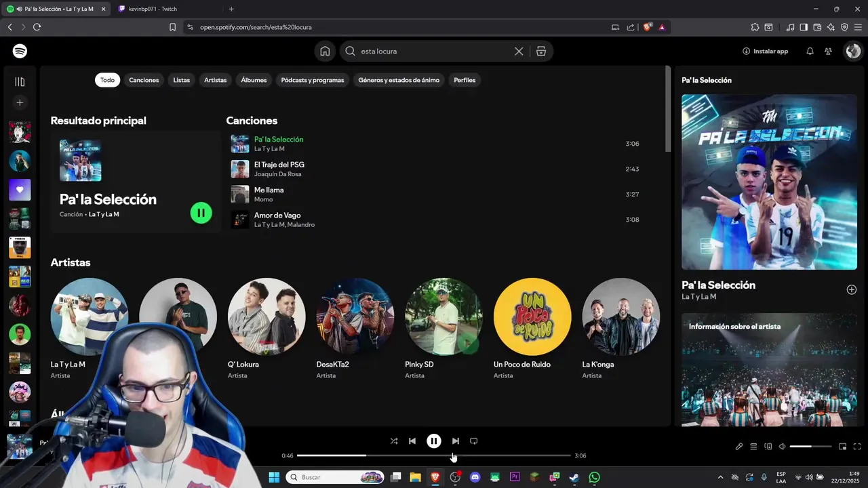Filter results by Perfiles

465,80
